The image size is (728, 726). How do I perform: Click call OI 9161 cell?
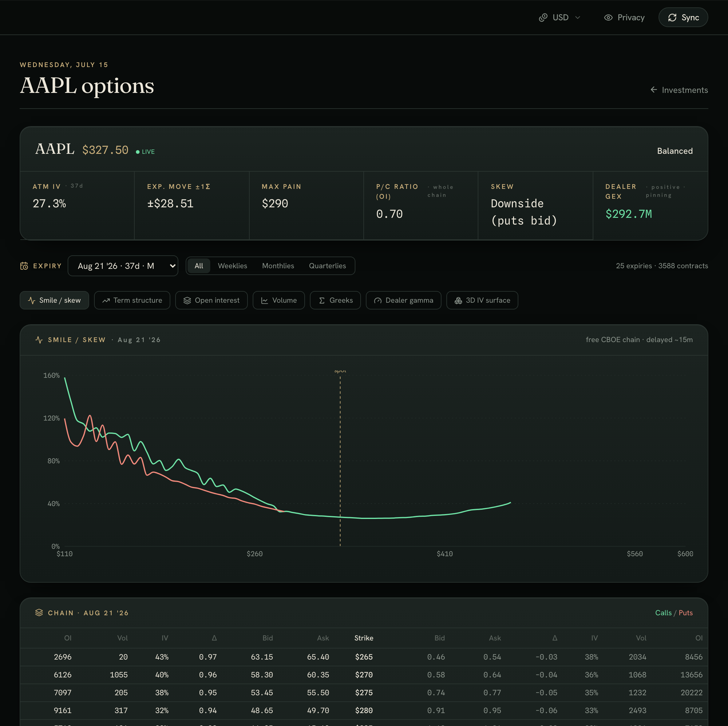pos(62,710)
